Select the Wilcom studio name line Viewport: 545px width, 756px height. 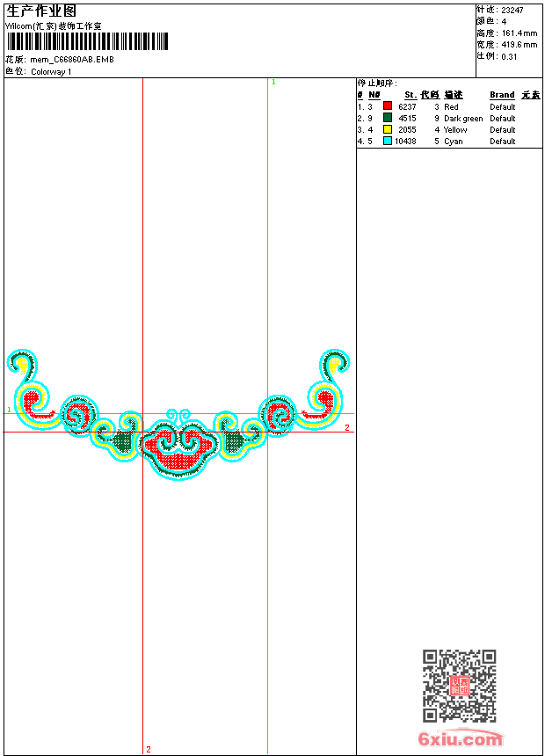point(54,26)
